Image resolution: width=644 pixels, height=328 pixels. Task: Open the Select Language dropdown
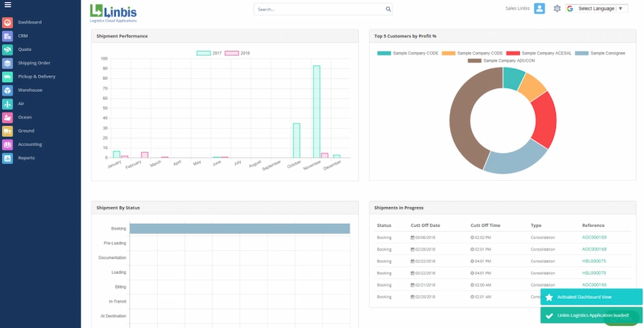point(596,8)
